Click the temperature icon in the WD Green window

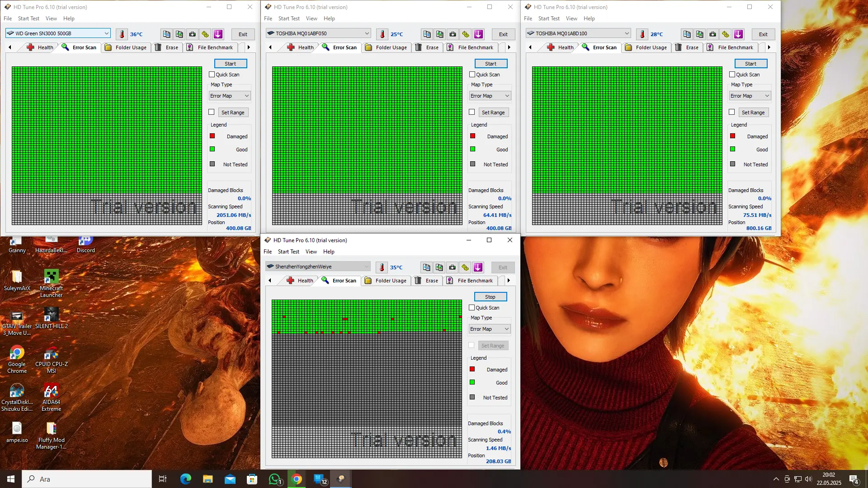click(x=122, y=34)
